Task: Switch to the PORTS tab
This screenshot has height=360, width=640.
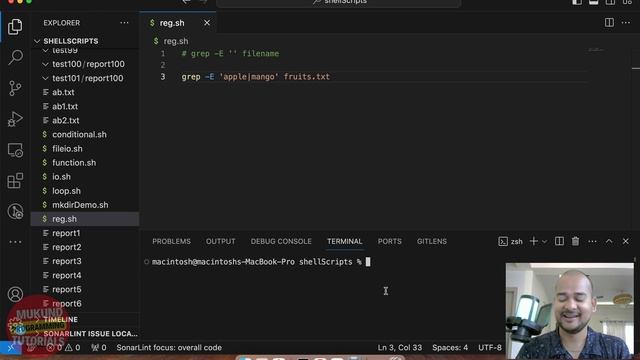Action: coord(389,241)
